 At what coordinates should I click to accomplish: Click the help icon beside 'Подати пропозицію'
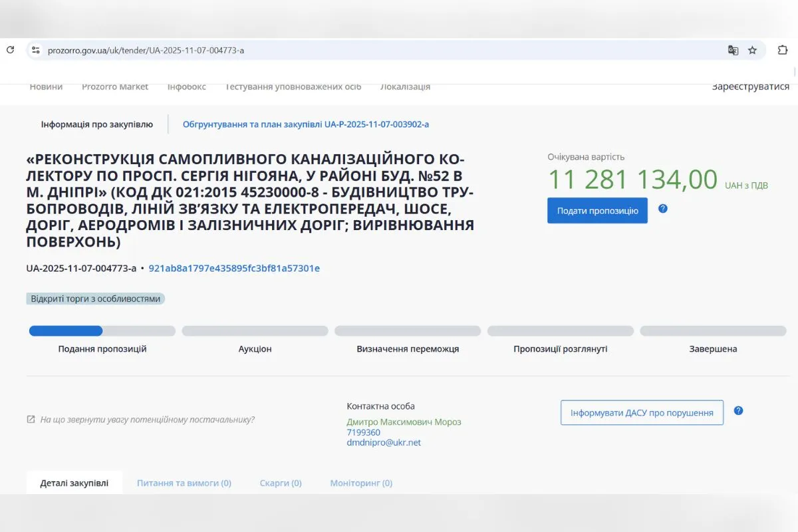[662, 209]
